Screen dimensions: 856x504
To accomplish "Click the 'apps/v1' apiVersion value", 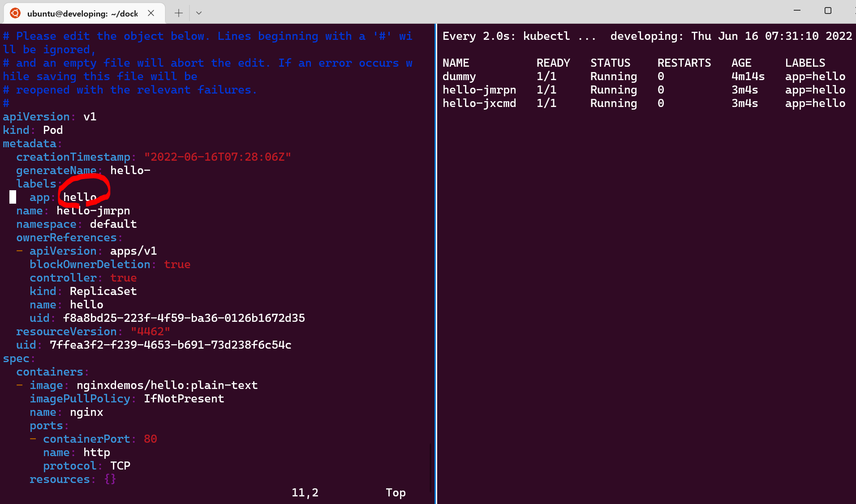I will 133,251.
